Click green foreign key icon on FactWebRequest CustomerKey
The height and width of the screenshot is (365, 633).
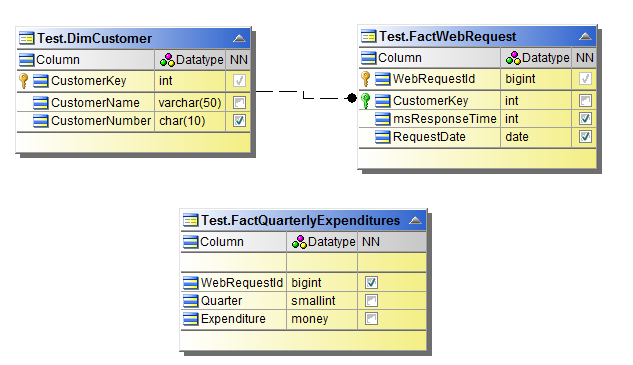pyautogui.click(x=366, y=101)
